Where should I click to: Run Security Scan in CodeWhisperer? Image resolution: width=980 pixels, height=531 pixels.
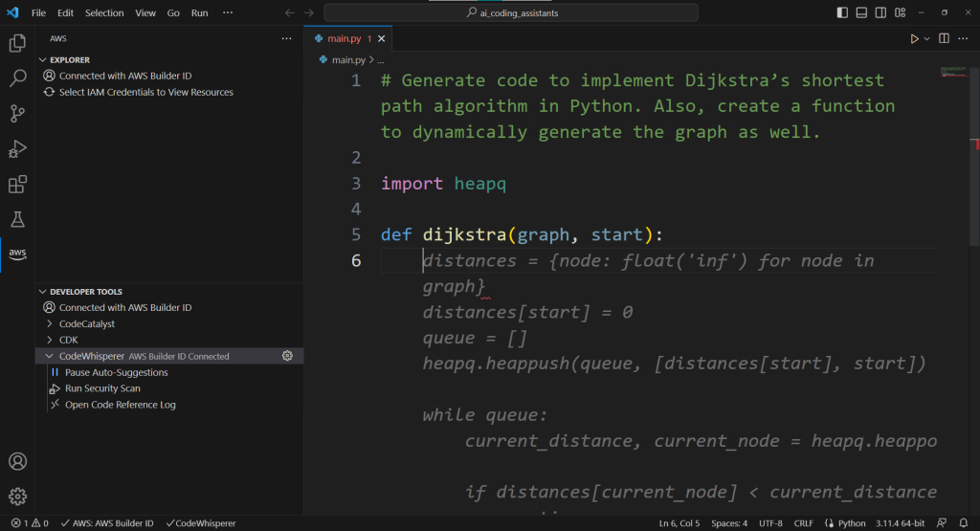102,387
